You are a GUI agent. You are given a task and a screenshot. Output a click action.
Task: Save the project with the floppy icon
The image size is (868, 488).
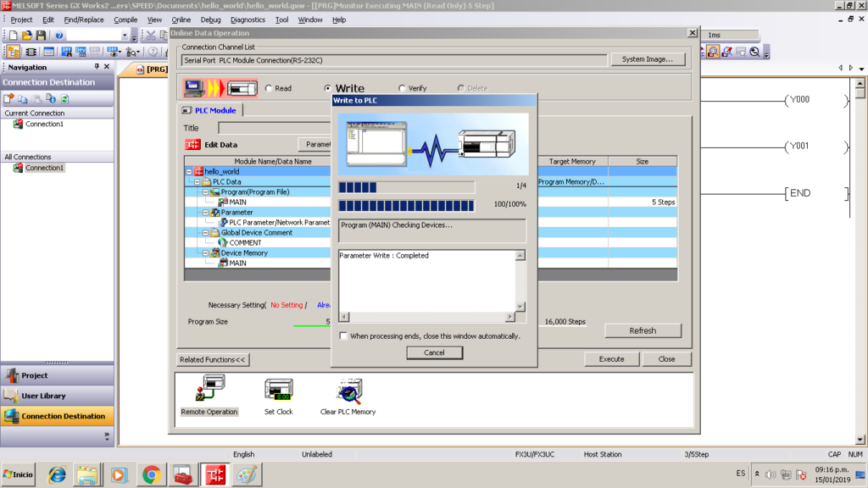pos(41,36)
